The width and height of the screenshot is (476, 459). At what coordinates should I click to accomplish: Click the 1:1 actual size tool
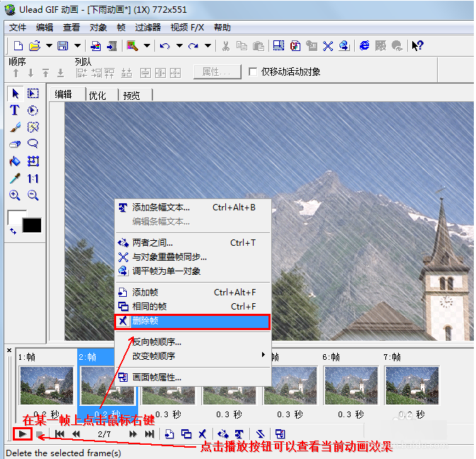(x=33, y=178)
